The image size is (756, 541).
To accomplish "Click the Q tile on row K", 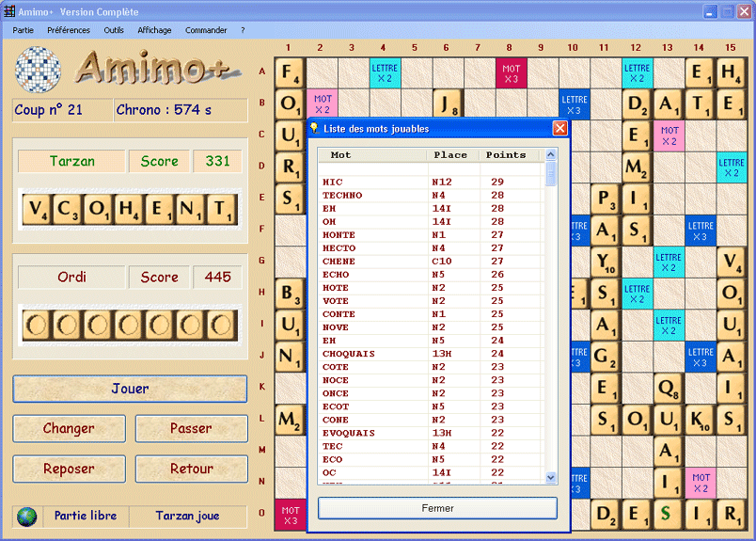I will [x=669, y=388].
